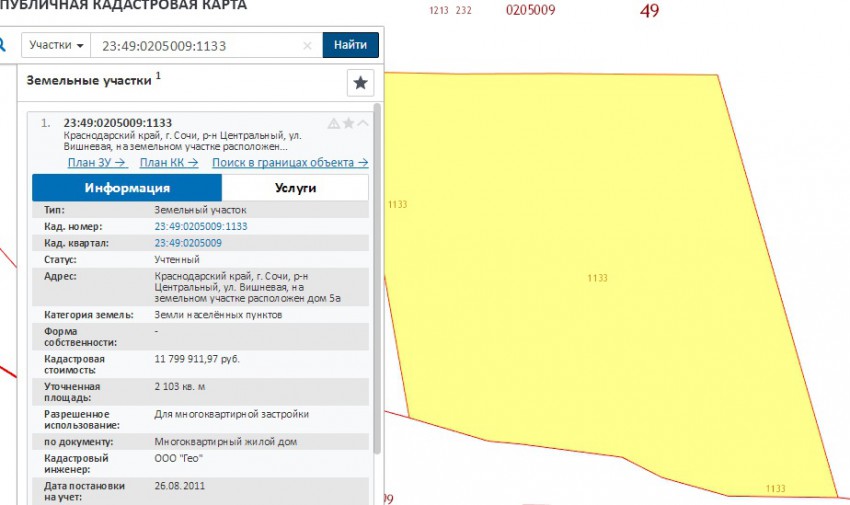Add result to favorites via small star
Screen dimensions: 850x505
point(348,123)
